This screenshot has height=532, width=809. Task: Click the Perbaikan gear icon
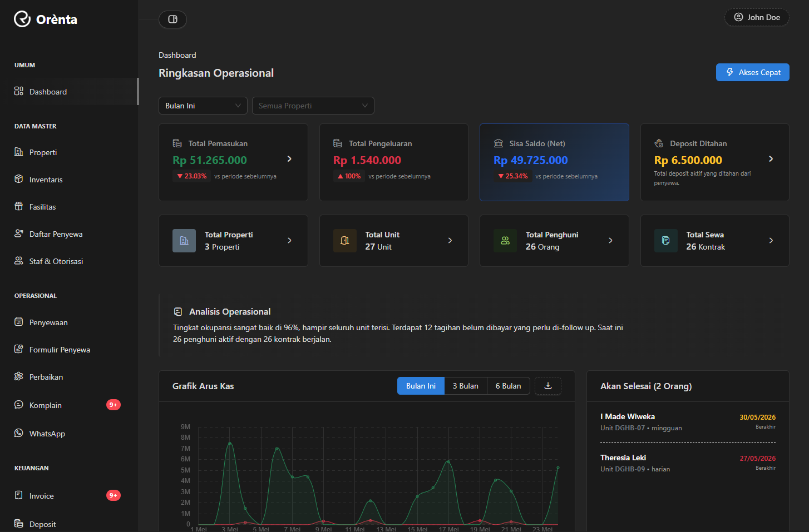click(x=19, y=376)
